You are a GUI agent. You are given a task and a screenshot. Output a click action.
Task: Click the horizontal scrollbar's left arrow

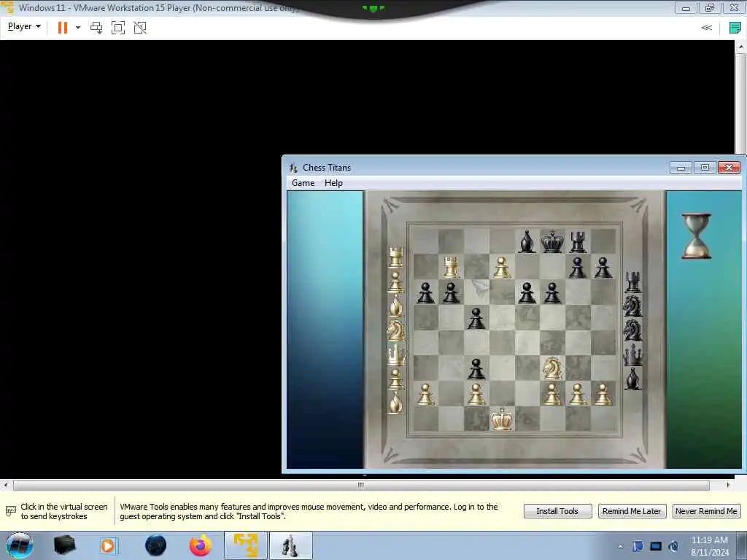pos(6,485)
